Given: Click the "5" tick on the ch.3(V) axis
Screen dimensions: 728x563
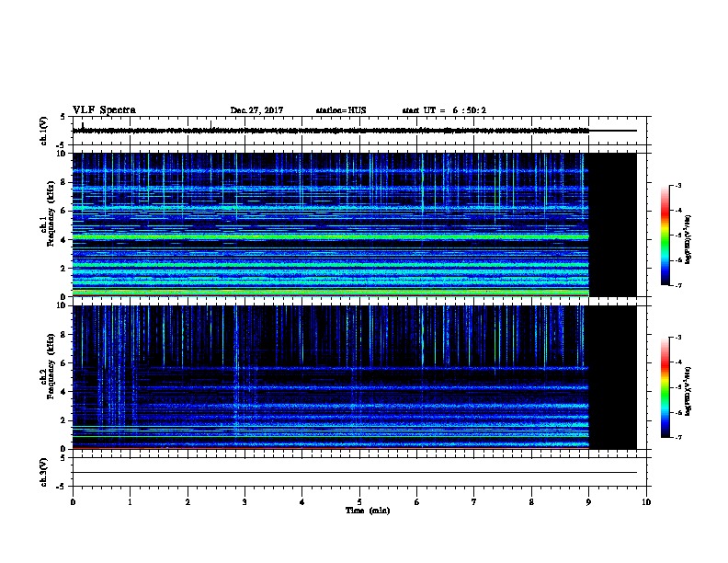Looking at the screenshot, I should 63,458.
